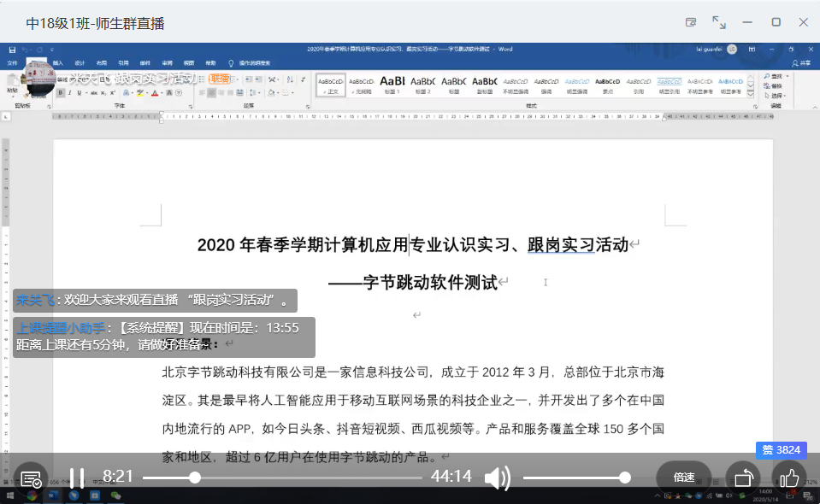Image resolution: width=820 pixels, height=504 pixels.
Task: Click Windows Start button in taskbar
Action: (10, 495)
